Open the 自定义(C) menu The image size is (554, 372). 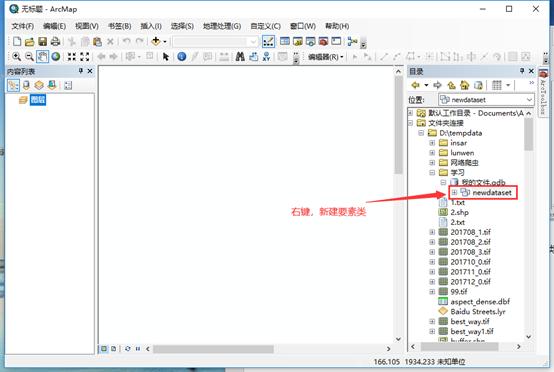click(x=265, y=26)
